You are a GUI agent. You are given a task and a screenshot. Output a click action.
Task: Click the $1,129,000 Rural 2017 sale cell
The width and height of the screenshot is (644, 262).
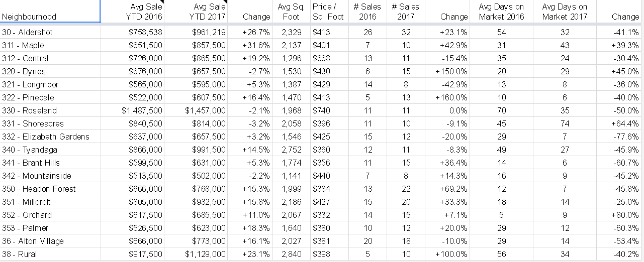pyautogui.click(x=196, y=254)
